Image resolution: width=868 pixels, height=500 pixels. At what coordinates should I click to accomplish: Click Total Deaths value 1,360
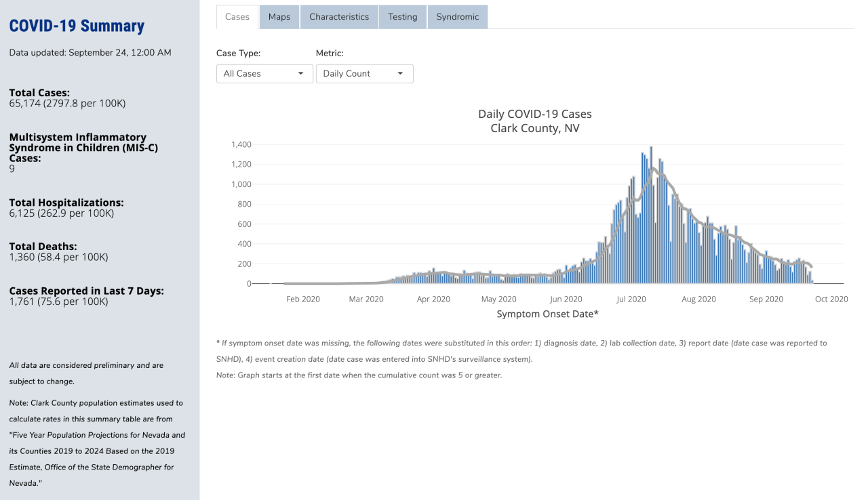click(58, 257)
